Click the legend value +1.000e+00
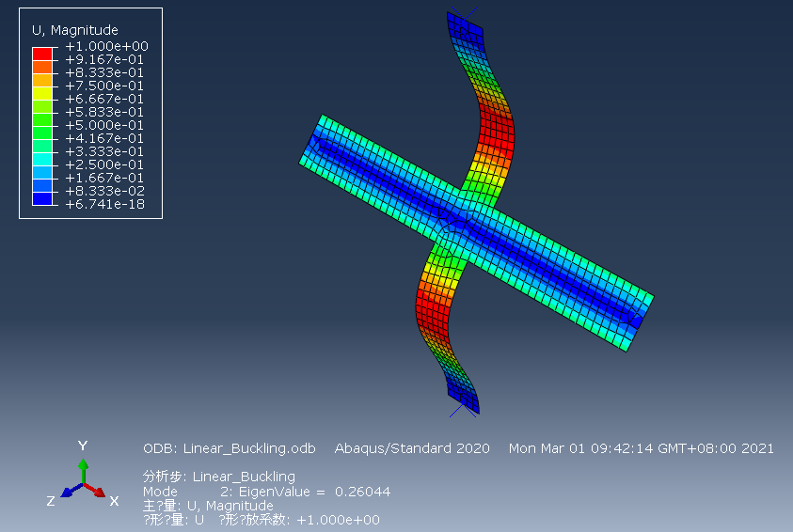793x532 pixels. [106, 46]
